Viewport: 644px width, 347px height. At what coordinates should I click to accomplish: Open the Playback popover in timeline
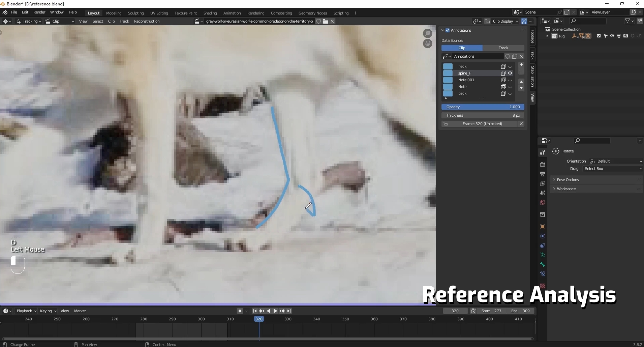click(x=26, y=311)
